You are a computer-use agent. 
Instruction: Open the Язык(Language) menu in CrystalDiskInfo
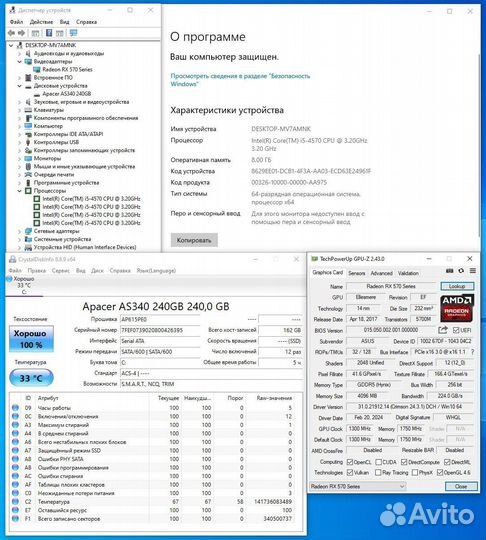156,271
